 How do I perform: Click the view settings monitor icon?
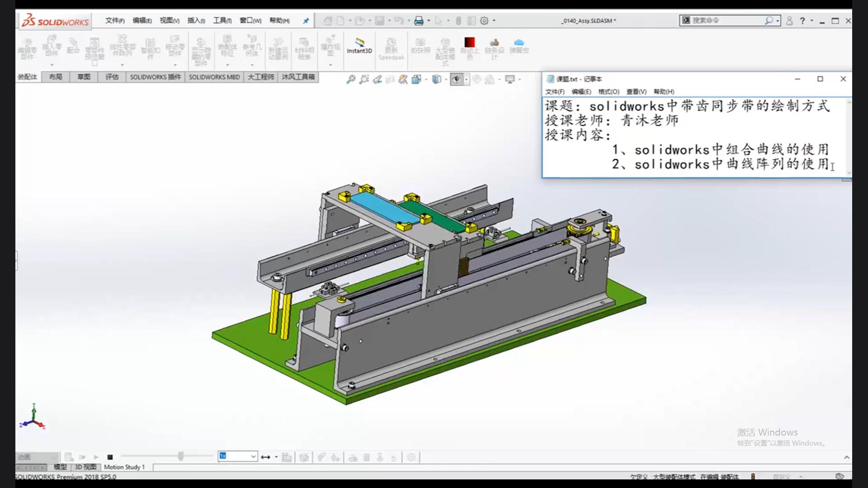(x=510, y=80)
